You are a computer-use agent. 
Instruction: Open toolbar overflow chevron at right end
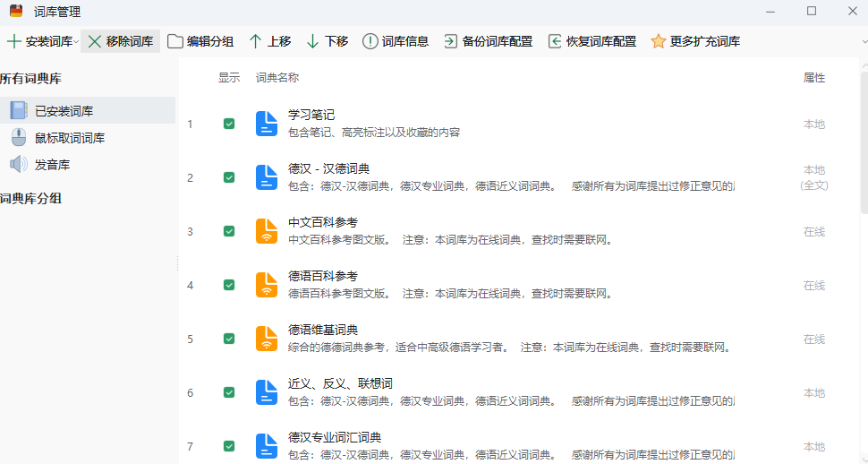click(863, 41)
